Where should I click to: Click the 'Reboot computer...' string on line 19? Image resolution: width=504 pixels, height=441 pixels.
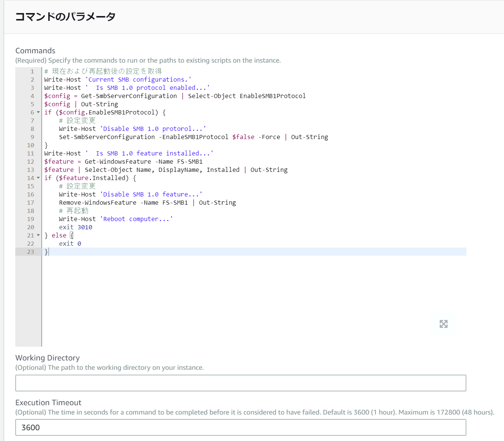137,219
